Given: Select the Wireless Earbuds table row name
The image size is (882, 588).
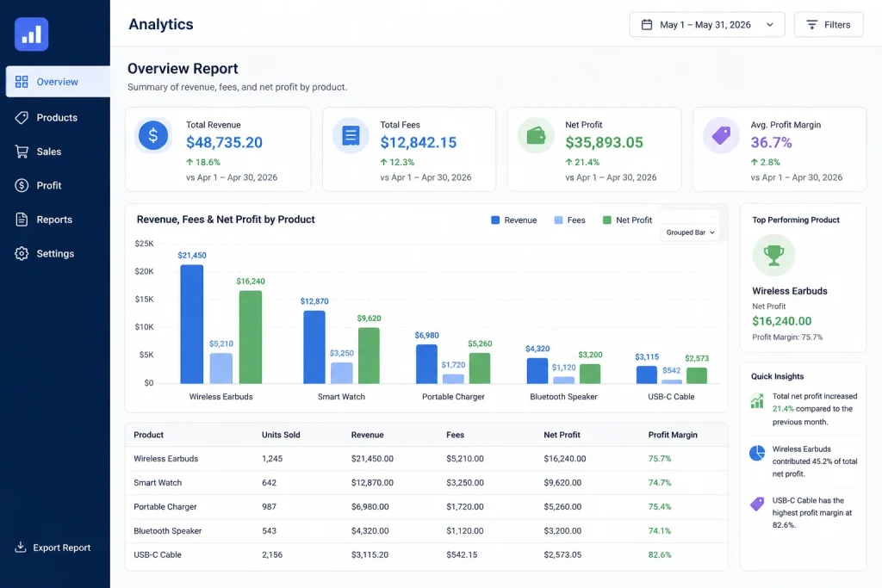Looking at the screenshot, I should 166,459.
